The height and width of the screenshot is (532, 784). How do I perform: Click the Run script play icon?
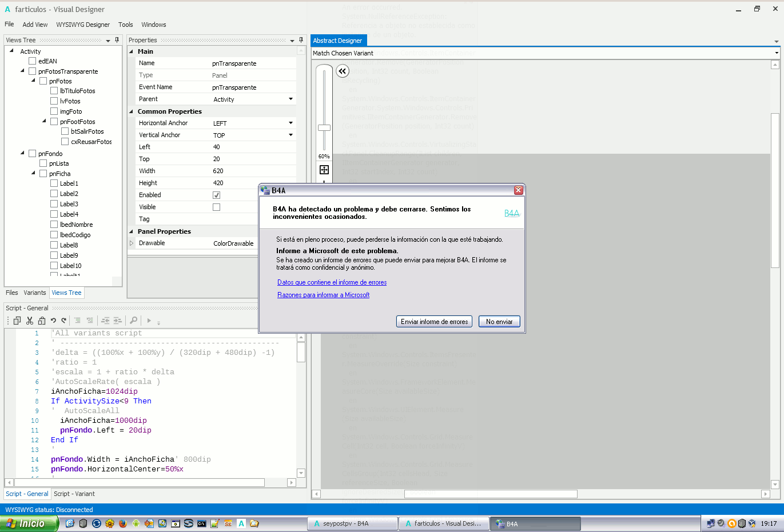(x=149, y=321)
